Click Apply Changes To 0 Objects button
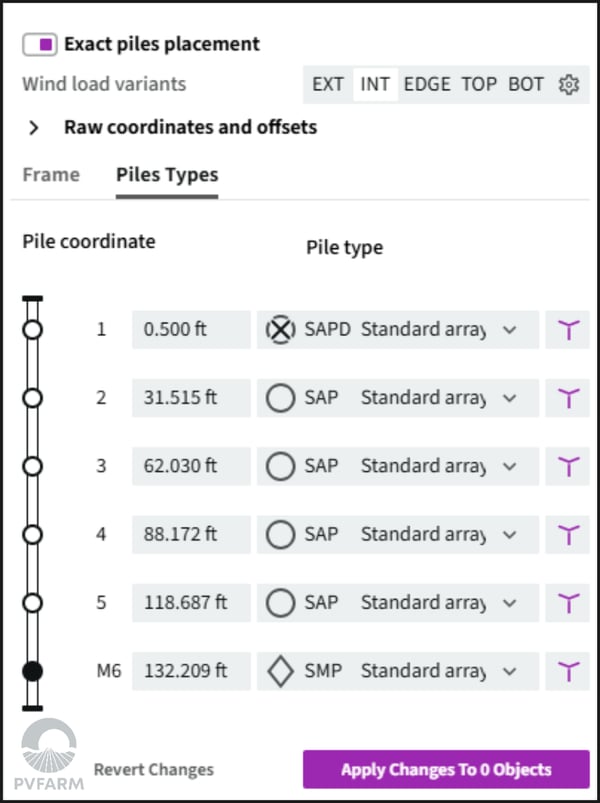Screen dimensions: 600x803 click(x=446, y=769)
